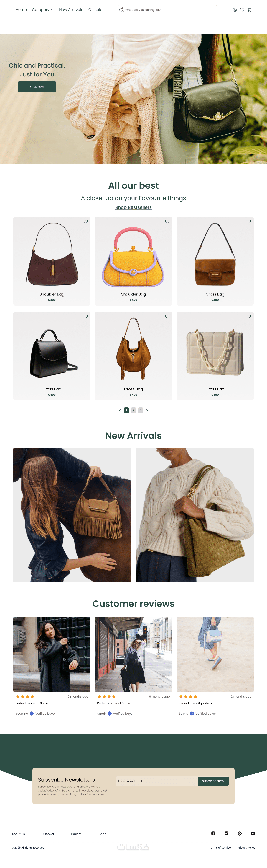
Task: Click the Shop Now button
Action: point(37,87)
